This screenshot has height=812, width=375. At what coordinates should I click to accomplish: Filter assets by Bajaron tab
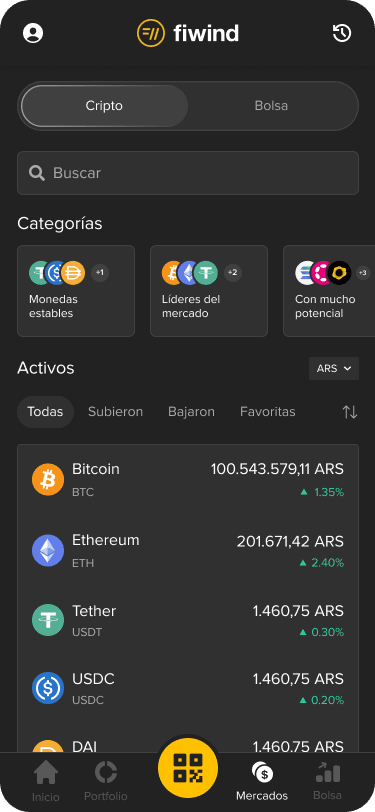tap(191, 412)
